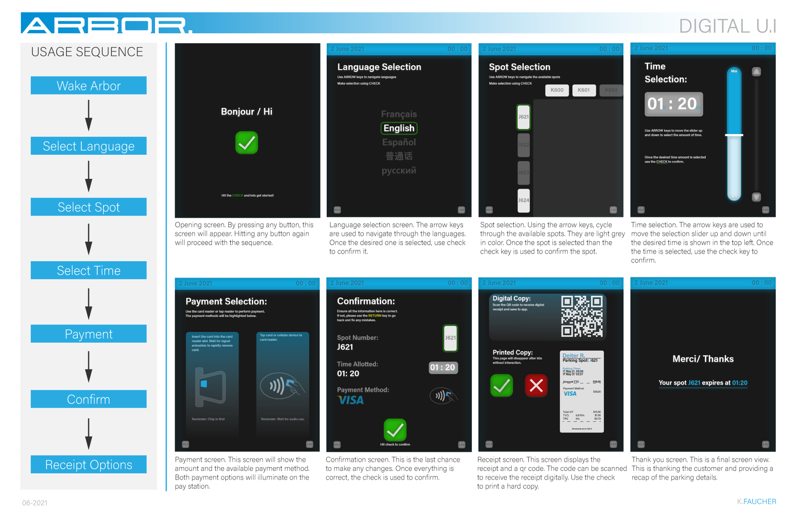798x532 pixels.
Task: Click the Receipt Options step button
Action: (89, 464)
